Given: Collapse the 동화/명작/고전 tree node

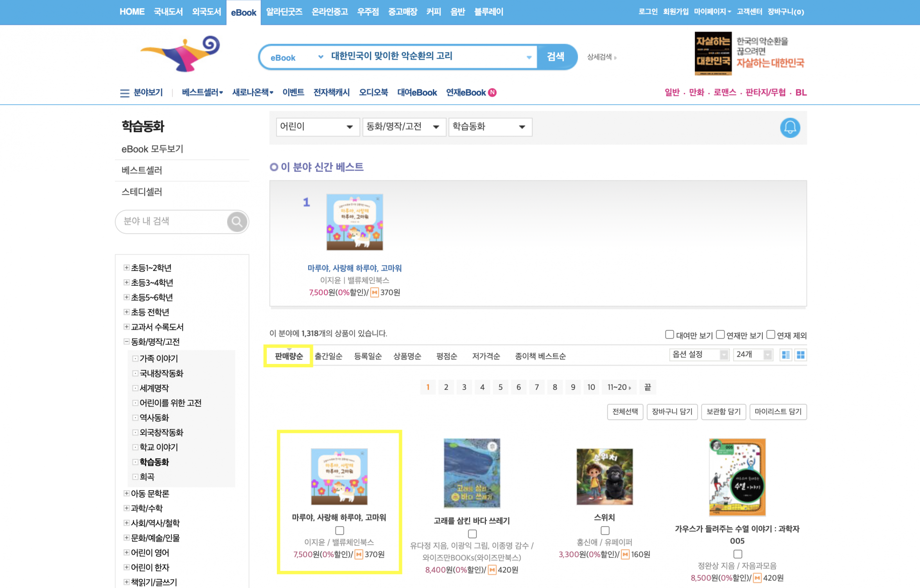Looking at the screenshot, I should click(x=126, y=342).
